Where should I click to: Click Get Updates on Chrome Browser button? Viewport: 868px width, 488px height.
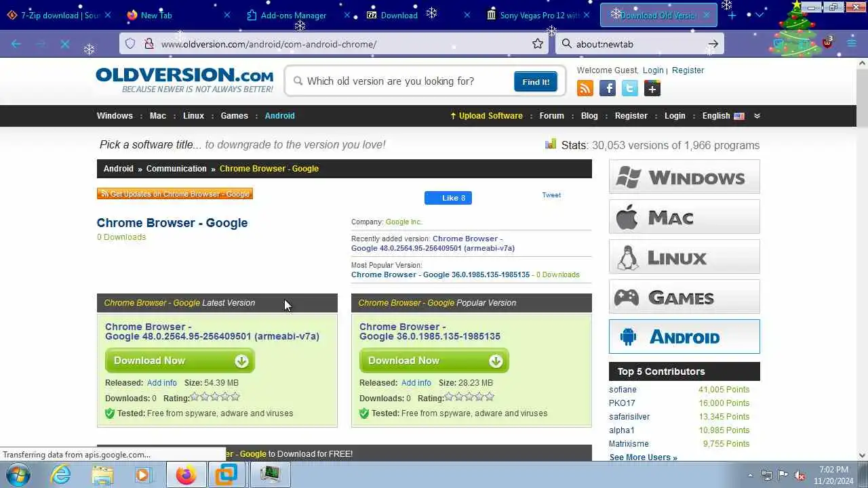(x=175, y=194)
